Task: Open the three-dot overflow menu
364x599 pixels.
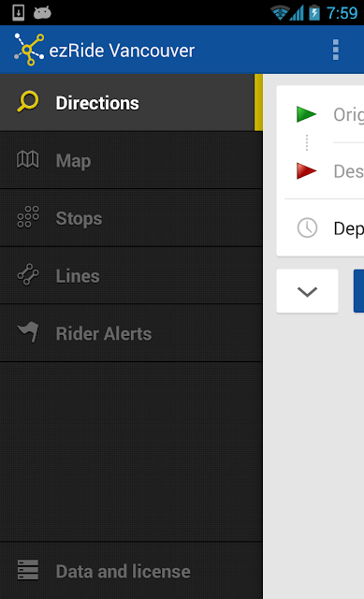Action: click(335, 50)
